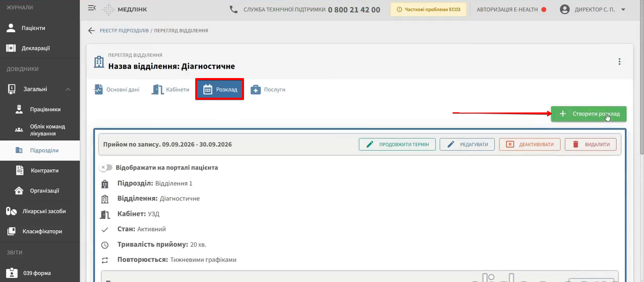The width and height of the screenshot is (644, 282).
Task: Open the Директор С. П. user menu
Action: (593, 9)
